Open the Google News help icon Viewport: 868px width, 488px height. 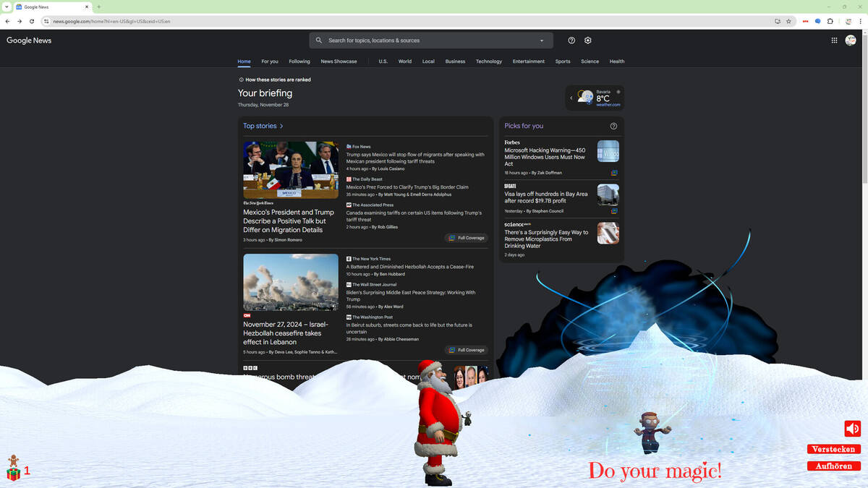pyautogui.click(x=571, y=40)
